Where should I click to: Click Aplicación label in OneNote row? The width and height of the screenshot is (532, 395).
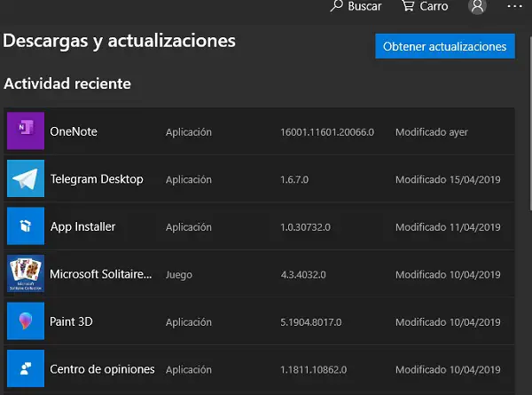click(x=189, y=132)
